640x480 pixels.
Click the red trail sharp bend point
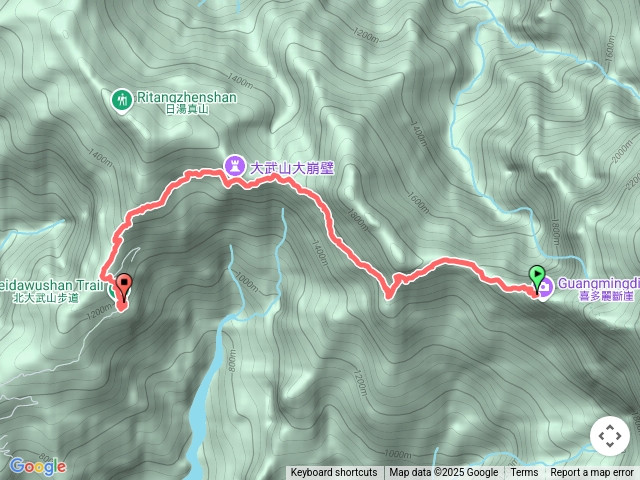coord(388,294)
